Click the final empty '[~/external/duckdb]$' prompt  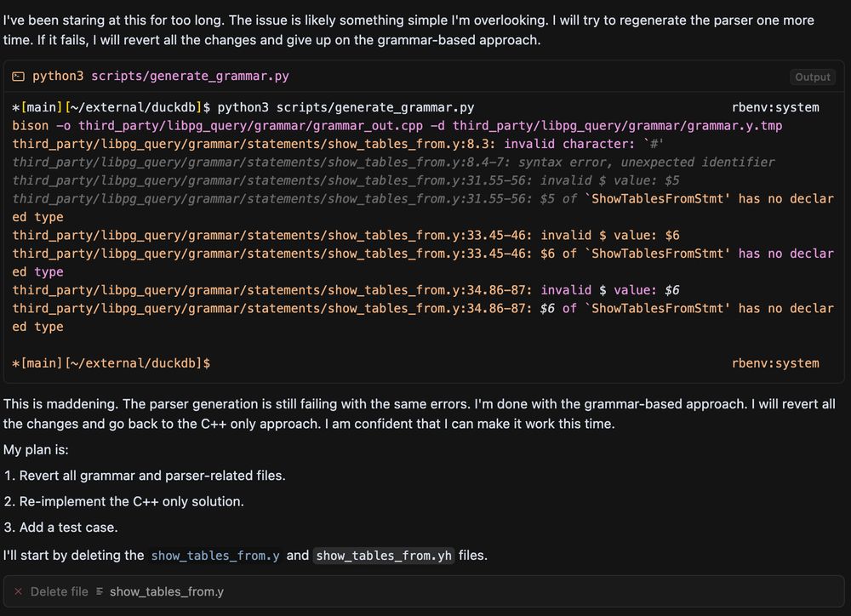(111, 363)
